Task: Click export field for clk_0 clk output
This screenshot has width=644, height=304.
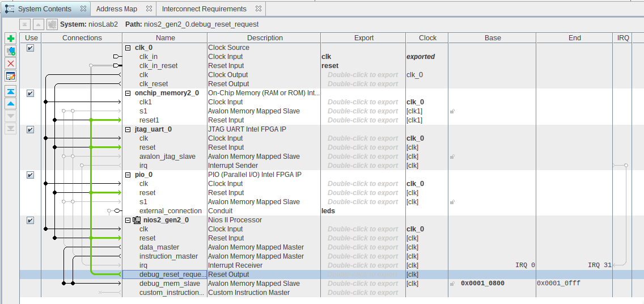Action: coord(363,75)
